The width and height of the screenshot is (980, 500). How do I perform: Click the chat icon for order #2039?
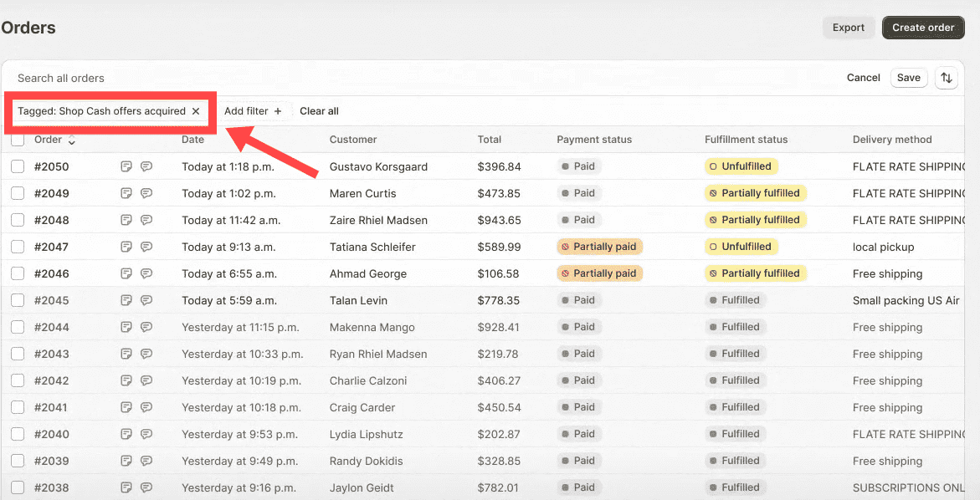[x=146, y=461]
